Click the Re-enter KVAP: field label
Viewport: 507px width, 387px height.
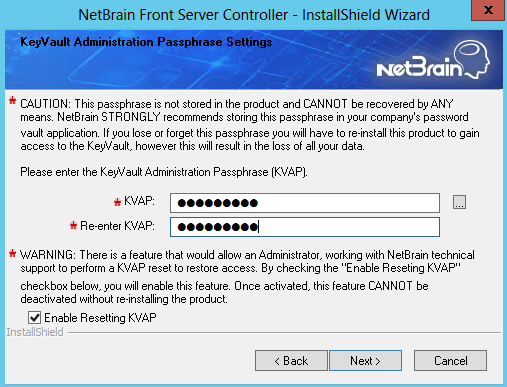[x=117, y=226]
